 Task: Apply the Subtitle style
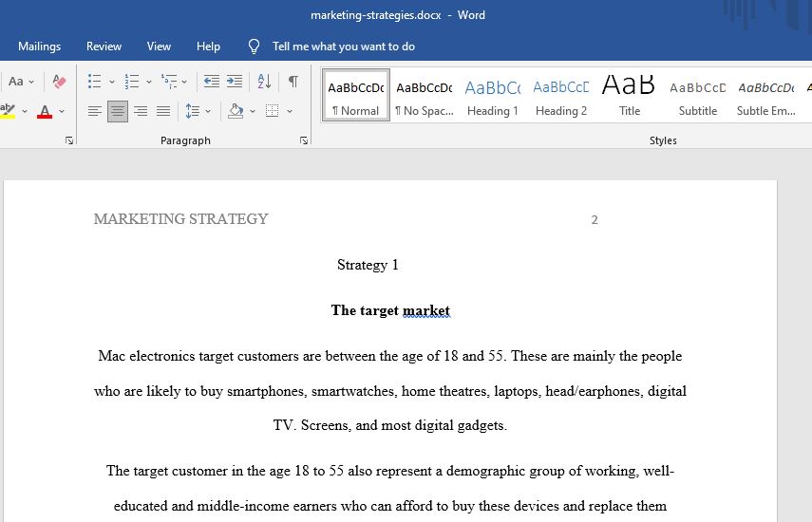(x=697, y=96)
